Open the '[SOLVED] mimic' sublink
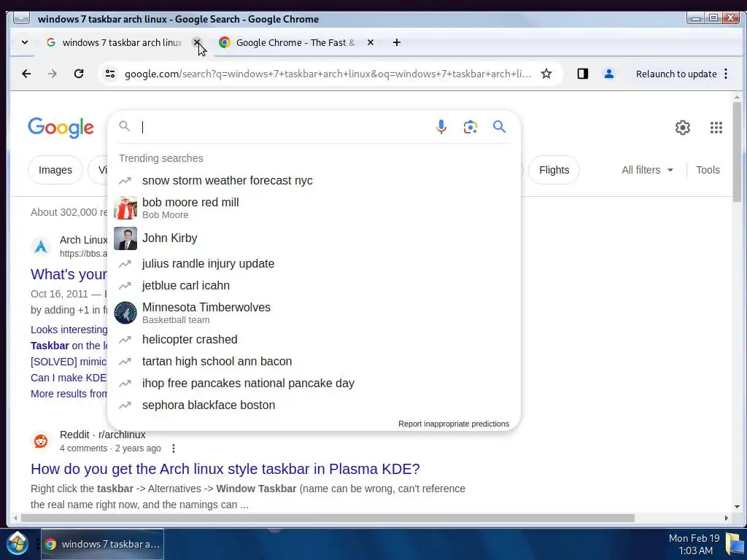Image resolution: width=747 pixels, height=560 pixels. [x=69, y=362]
